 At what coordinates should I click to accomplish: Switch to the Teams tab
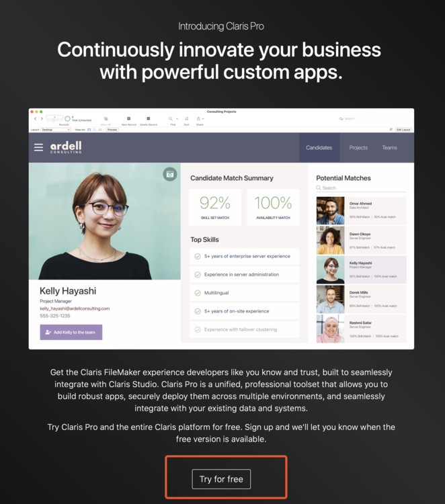389,148
